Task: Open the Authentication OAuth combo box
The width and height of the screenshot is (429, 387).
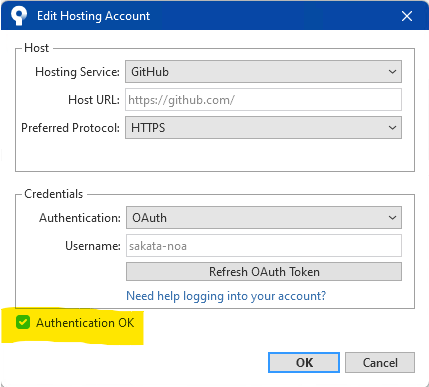Action: (x=264, y=218)
